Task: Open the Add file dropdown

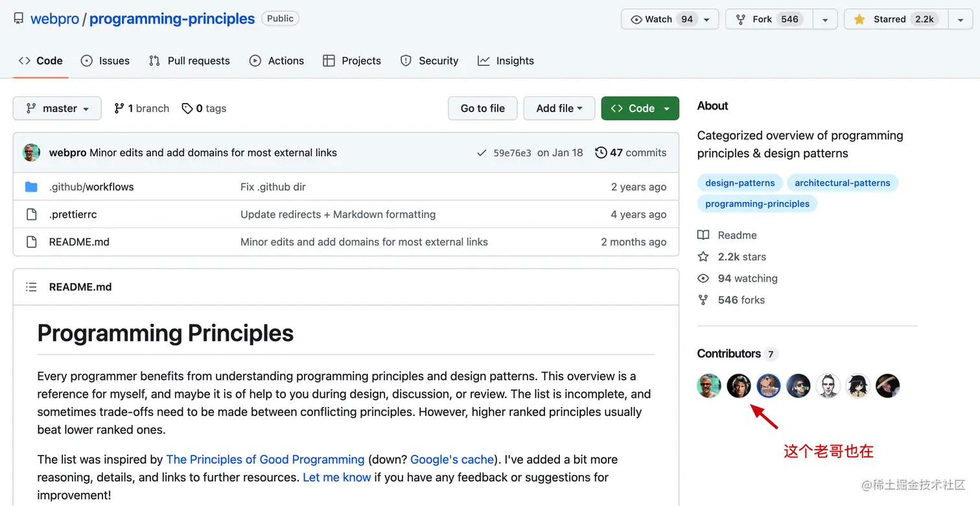Action: (559, 108)
